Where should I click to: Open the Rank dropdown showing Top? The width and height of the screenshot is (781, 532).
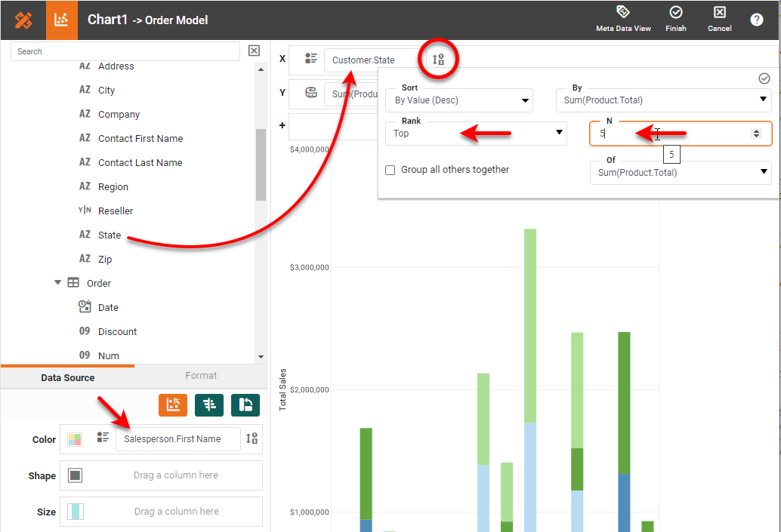click(x=476, y=134)
